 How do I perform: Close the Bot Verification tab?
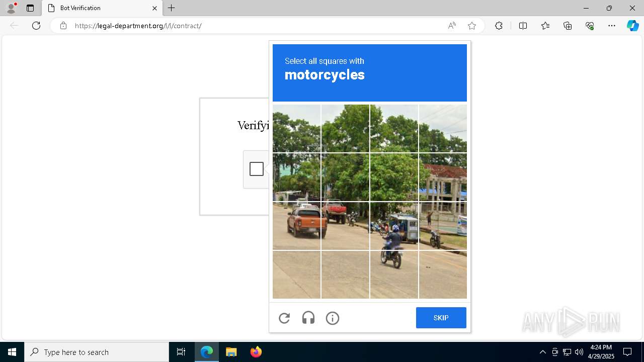tap(154, 8)
